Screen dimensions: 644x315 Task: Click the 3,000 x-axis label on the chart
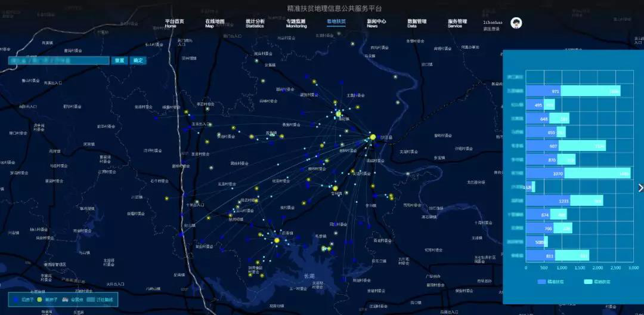633,268
